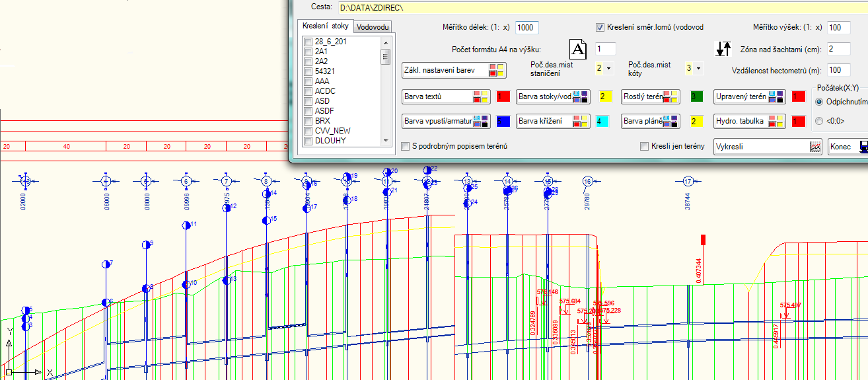Enable S podrobným popisem terénů

pos(406,146)
